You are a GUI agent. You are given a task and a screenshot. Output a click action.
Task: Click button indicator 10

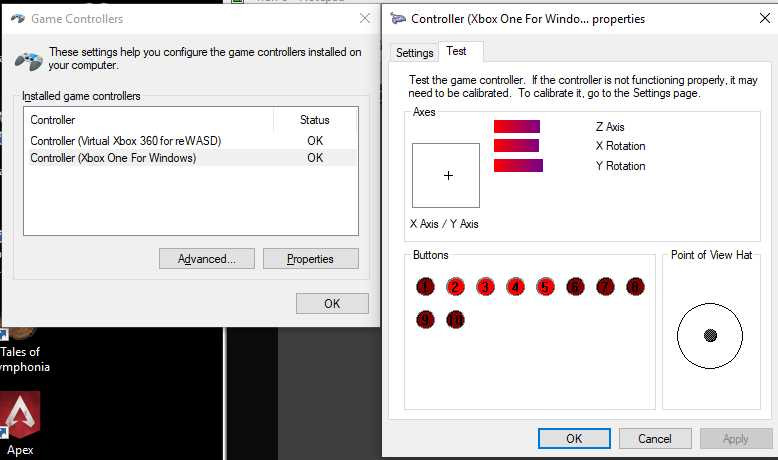(x=455, y=320)
